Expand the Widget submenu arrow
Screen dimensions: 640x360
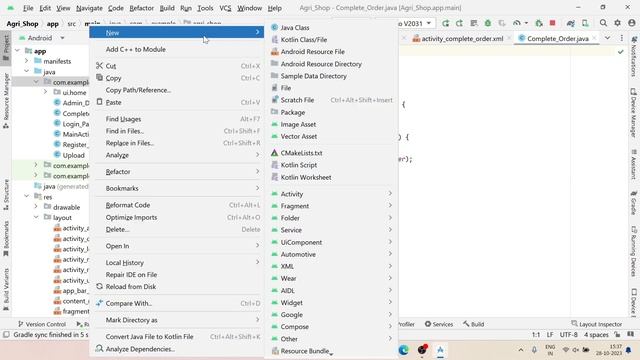(x=390, y=302)
